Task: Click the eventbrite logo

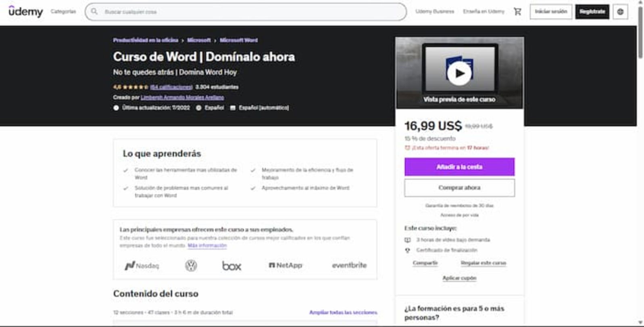Action: (x=349, y=265)
